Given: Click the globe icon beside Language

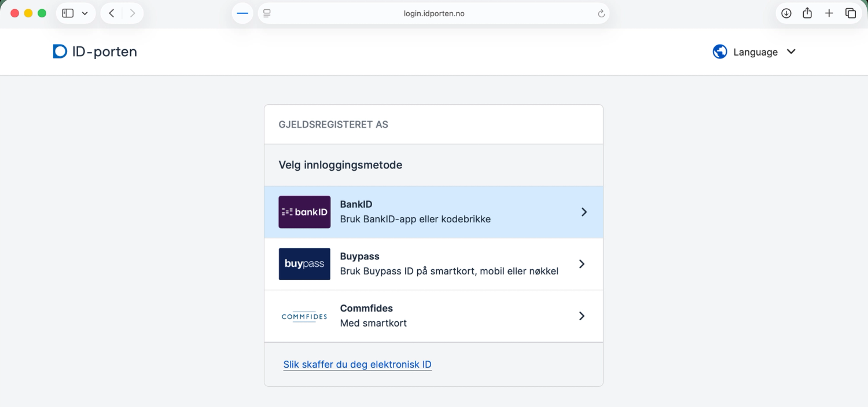Looking at the screenshot, I should (720, 52).
